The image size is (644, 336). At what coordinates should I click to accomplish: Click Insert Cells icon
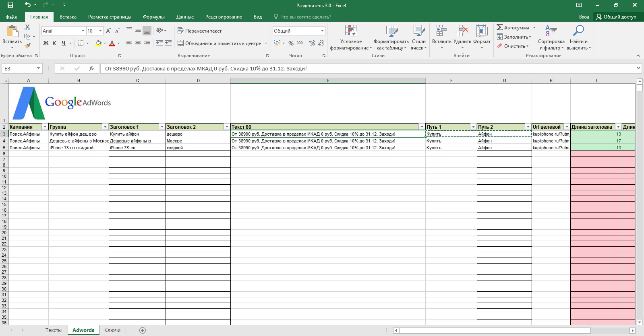pyautogui.click(x=441, y=31)
